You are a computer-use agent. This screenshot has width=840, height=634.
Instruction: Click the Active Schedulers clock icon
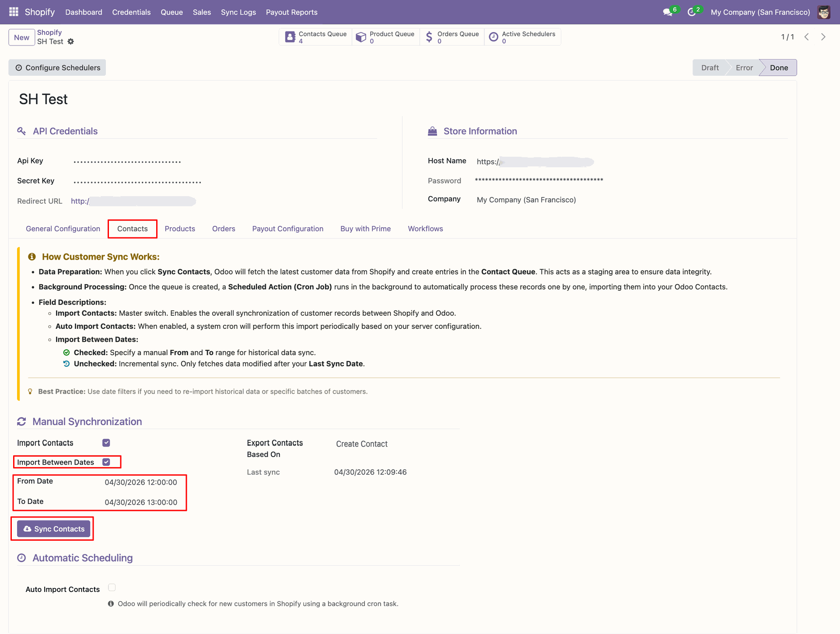tap(493, 37)
